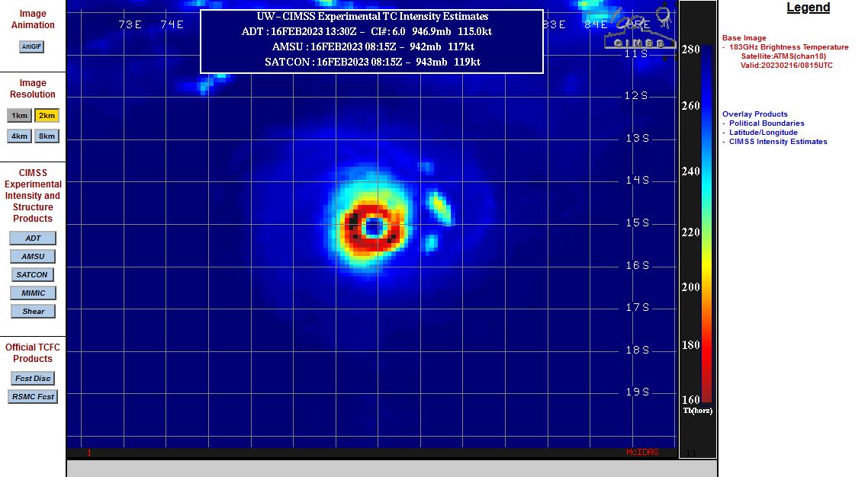Switch to 4km image resolution
868x477 pixels.
coord(19,136)
